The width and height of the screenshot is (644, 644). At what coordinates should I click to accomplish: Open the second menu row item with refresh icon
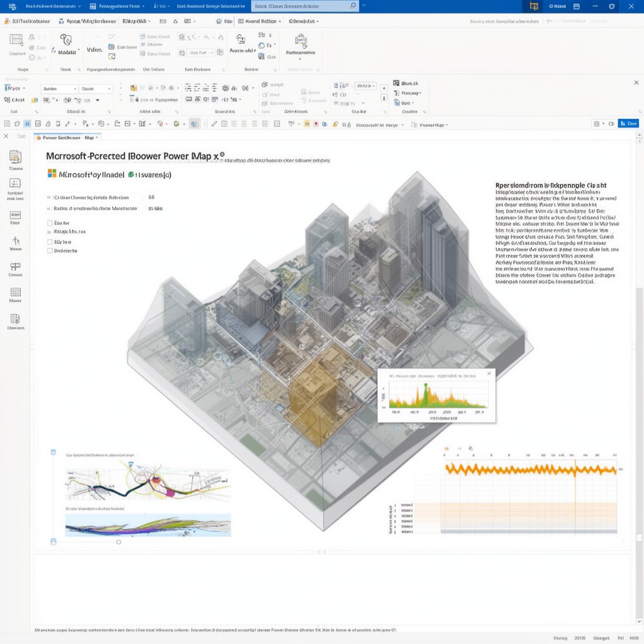click(x=87, y=21)
